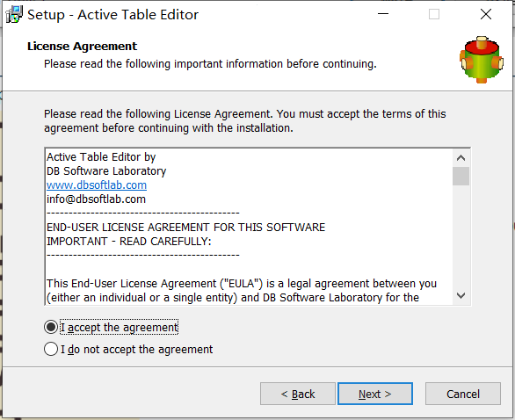The height and width of the screenshot is (420, 515).
Task: Click the license text scrollbar thumb
Action: pos(461,176)
